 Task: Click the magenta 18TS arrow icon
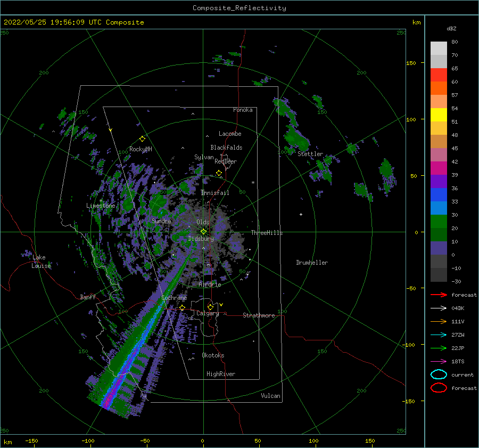click(439, 362)
